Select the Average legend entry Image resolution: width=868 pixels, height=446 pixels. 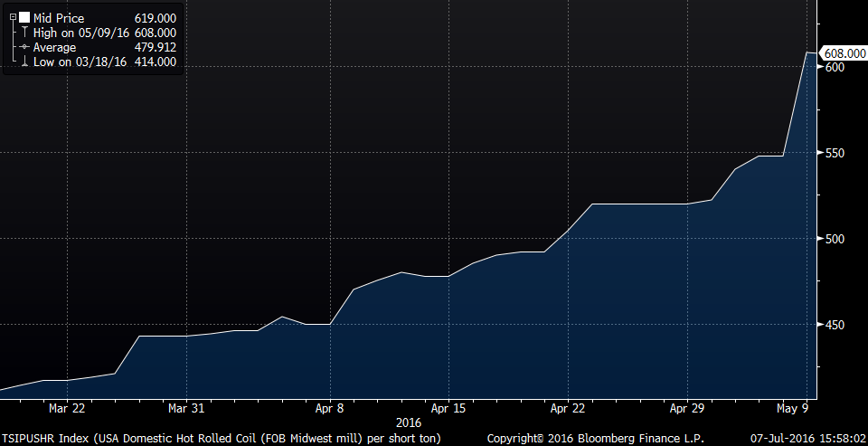(x=54, y=47)
